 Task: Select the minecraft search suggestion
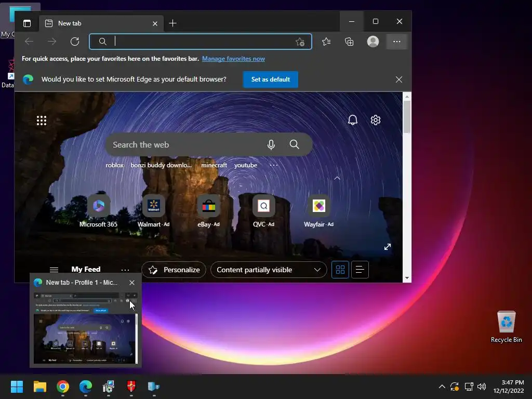214,165
